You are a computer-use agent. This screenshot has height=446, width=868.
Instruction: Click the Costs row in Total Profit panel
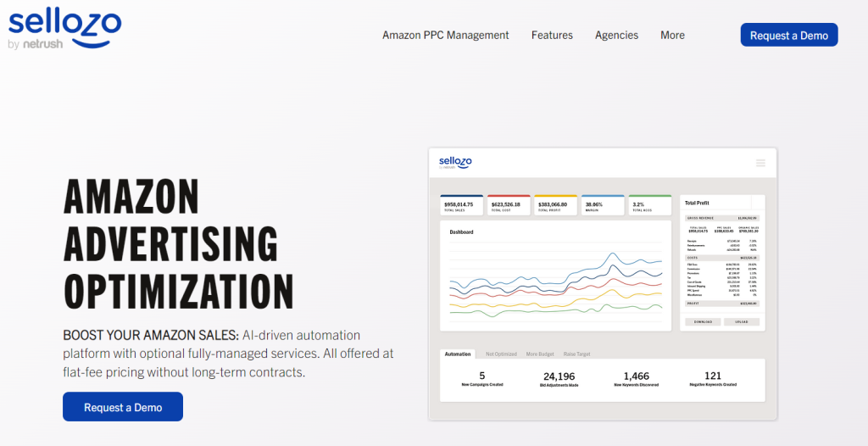[722, 258]
